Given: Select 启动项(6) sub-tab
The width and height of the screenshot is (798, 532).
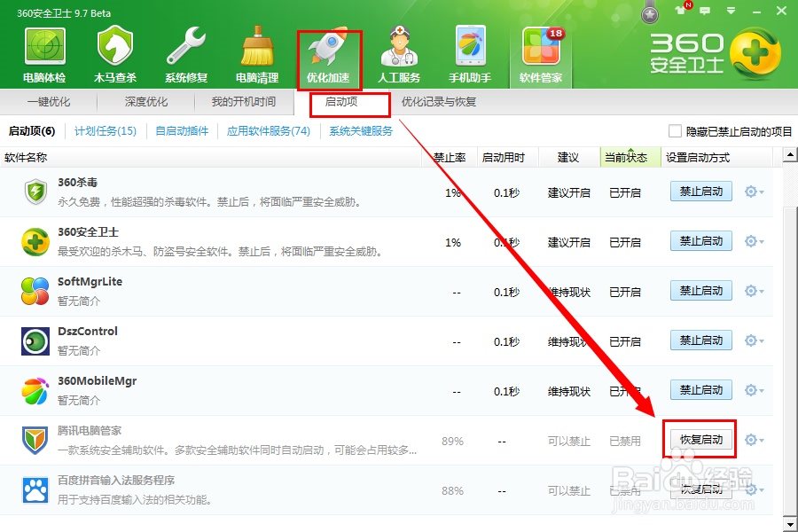Looking at the screenshot, I should [32, 131].
